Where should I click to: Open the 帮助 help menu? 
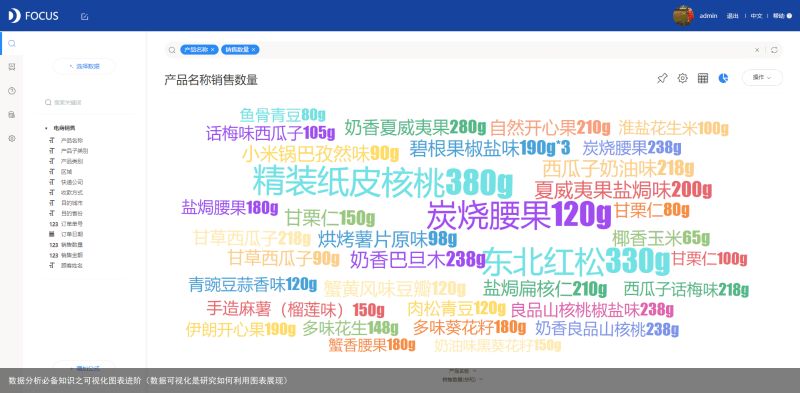click(782, 16)
